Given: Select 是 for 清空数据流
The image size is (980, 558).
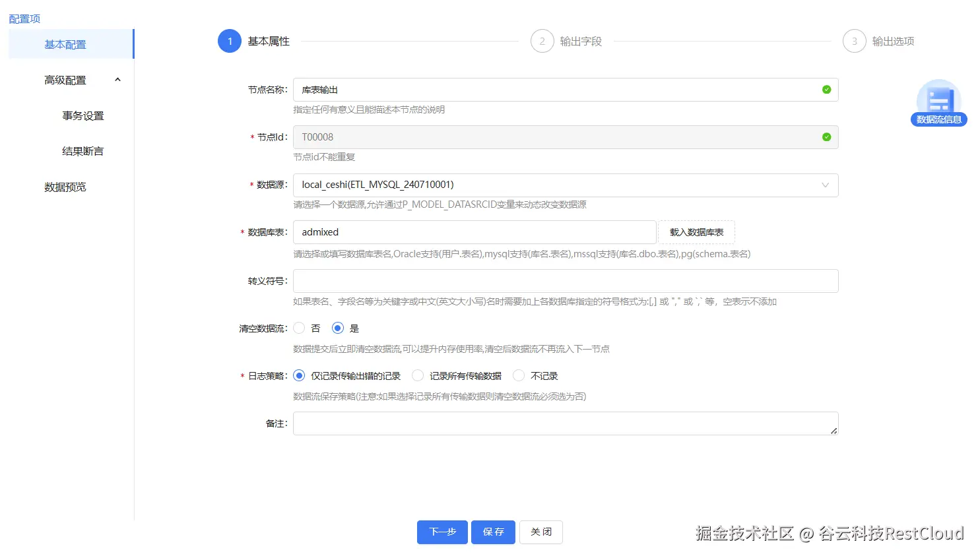Looking at the screenshot, I should (338, 328).
